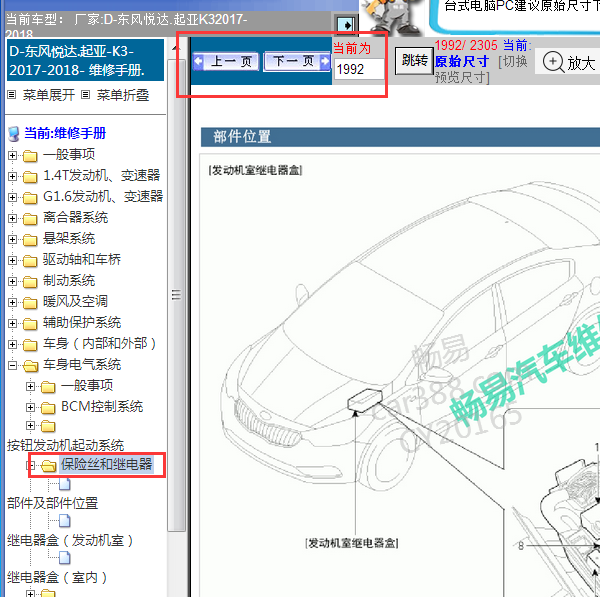Collapse all menus with 菜单折叠
This screenshot has height=597, width=600.
click(122, 95)
